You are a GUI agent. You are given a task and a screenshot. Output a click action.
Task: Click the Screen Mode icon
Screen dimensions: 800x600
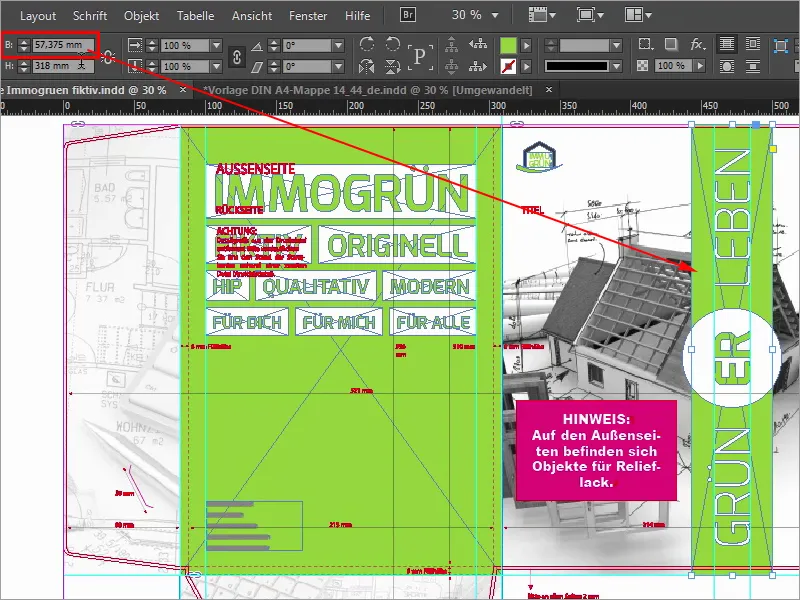(587, 14)
